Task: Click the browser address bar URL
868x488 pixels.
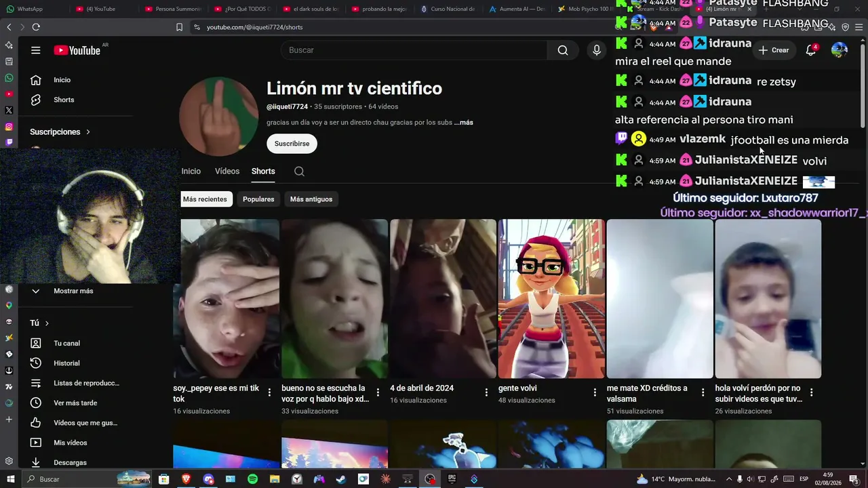Action: point(255,27)
